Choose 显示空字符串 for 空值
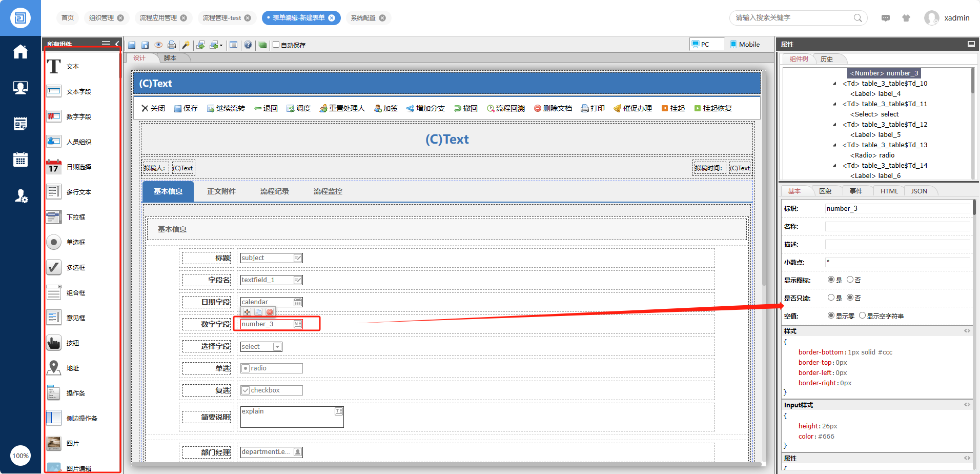This screenshot has width=980, height=474. (x=862, y=315)
